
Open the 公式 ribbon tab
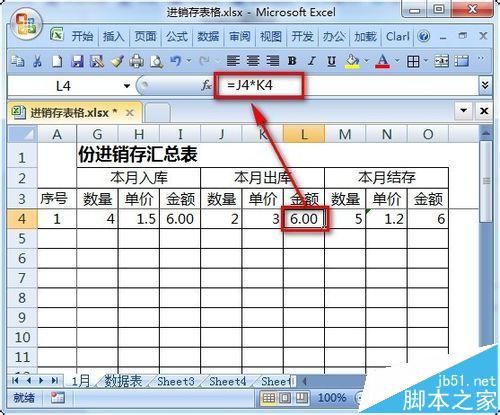tap(177, 36)
